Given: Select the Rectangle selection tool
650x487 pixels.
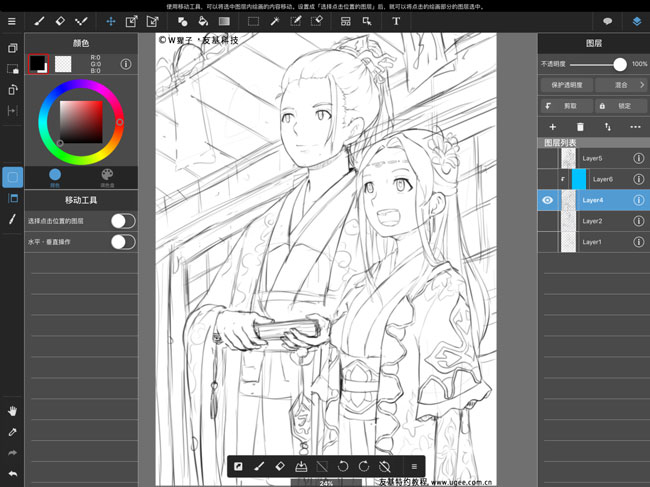Looking at the screenshot, I should coord(253,21).
